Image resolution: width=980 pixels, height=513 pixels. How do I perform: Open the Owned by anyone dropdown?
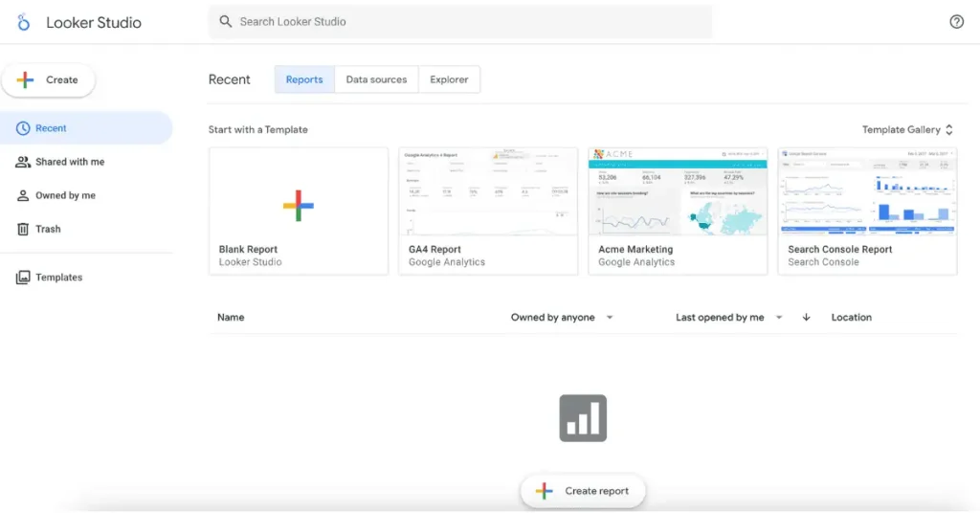pos(561,318)
